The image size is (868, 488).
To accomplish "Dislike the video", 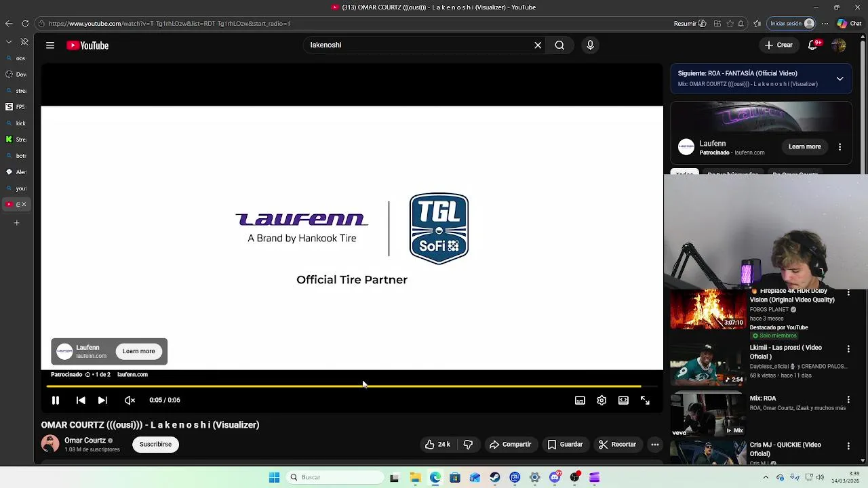I will coord(468,445).
